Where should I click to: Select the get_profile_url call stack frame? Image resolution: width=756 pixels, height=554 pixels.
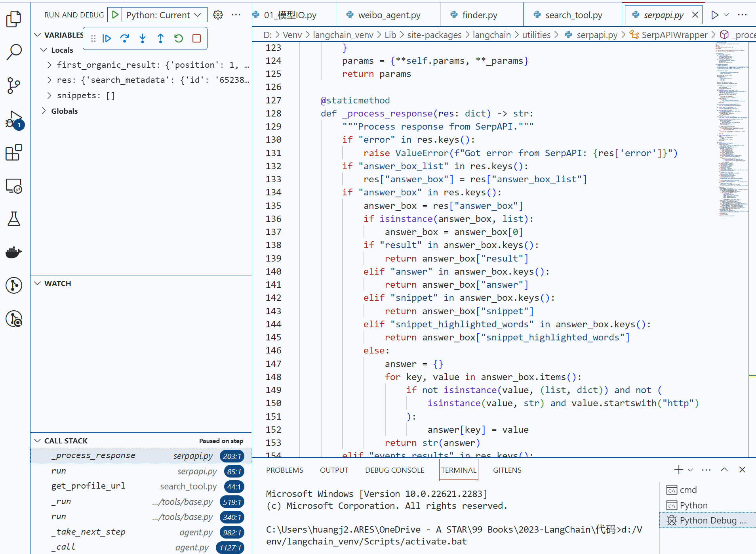click(88, 486)
